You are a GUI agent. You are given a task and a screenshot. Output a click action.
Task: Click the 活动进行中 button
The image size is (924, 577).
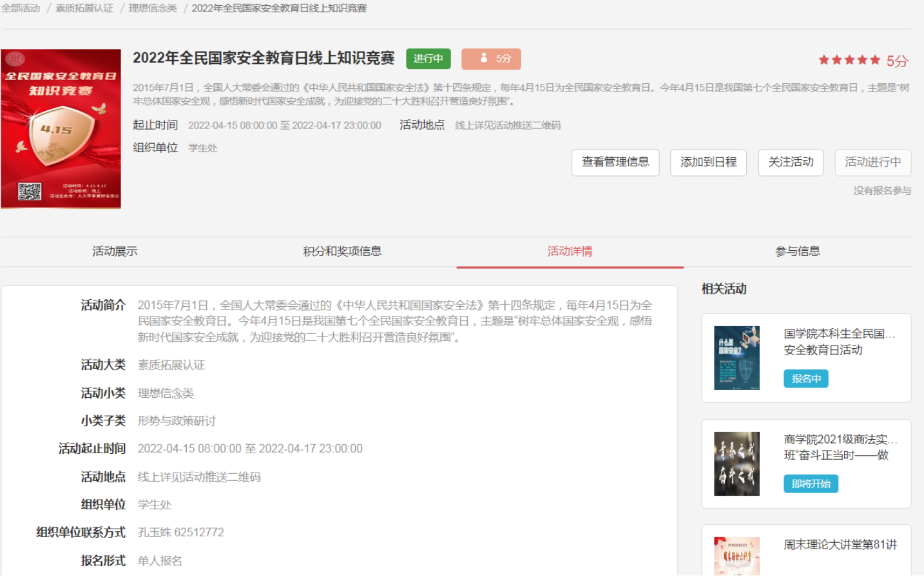(x=873, y=162)
